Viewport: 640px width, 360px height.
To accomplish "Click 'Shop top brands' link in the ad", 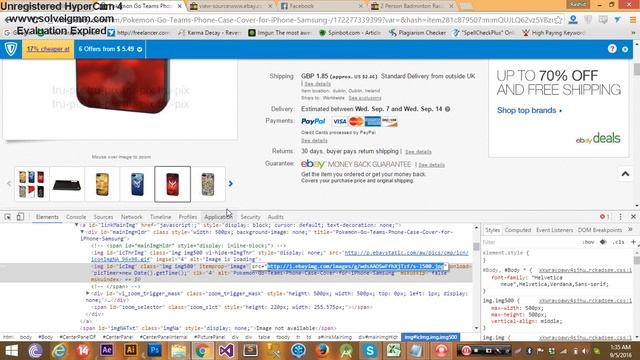I will point(529,110).
